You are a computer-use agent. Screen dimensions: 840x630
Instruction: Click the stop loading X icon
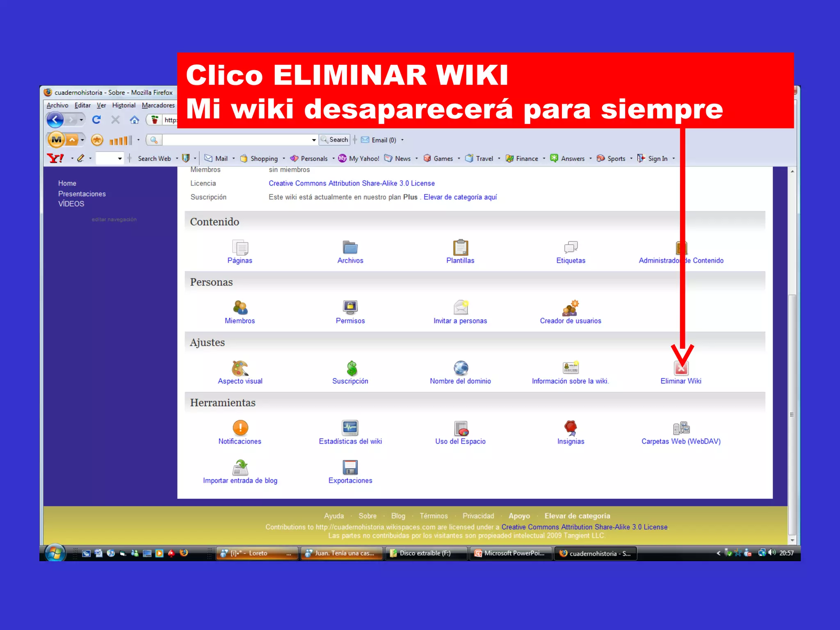pos(116,119)
